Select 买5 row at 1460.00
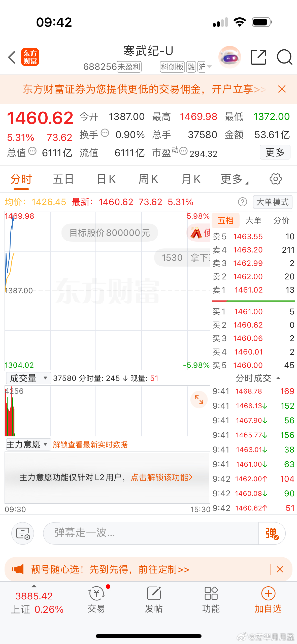Screen dimensions: 297x644 [253, 365]
